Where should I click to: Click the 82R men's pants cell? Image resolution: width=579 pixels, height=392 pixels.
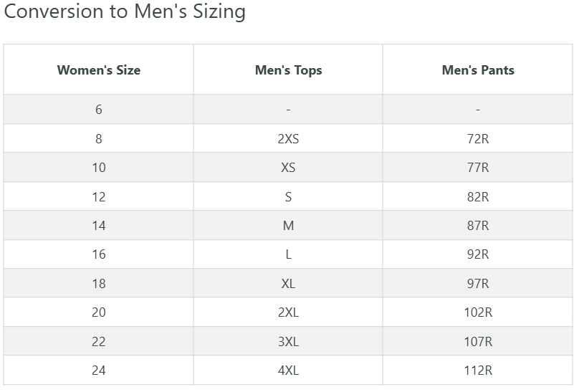[x=478, y=197]
